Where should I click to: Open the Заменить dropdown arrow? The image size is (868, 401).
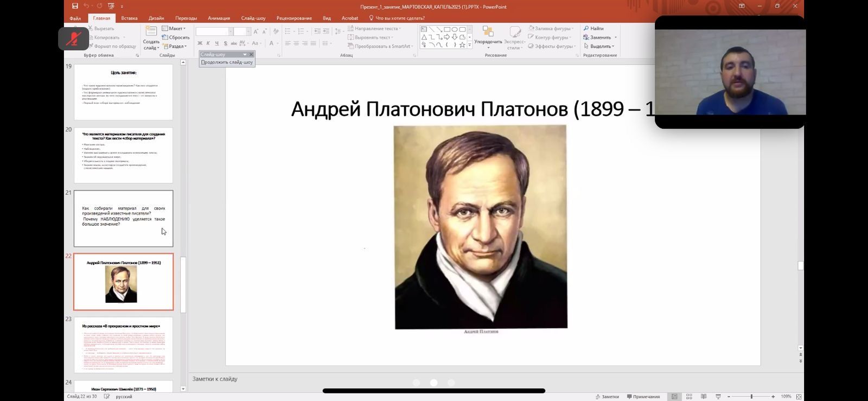tap(616, 37)
